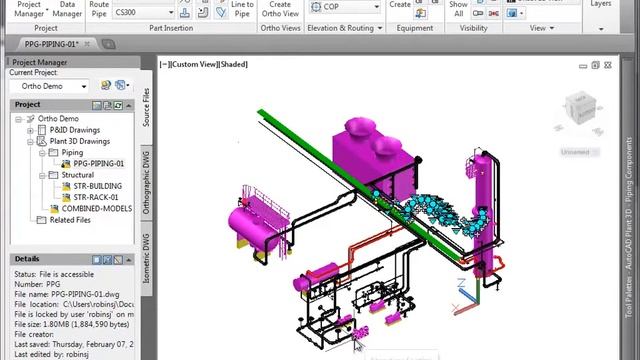
Task: Select the Structural folder
Action: (78, 175)
